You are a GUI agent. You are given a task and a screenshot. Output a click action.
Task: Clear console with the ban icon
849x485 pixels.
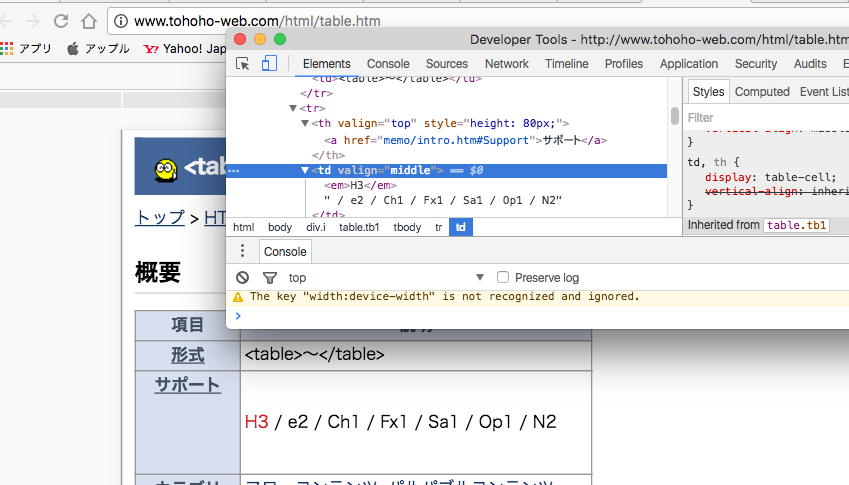243,278
